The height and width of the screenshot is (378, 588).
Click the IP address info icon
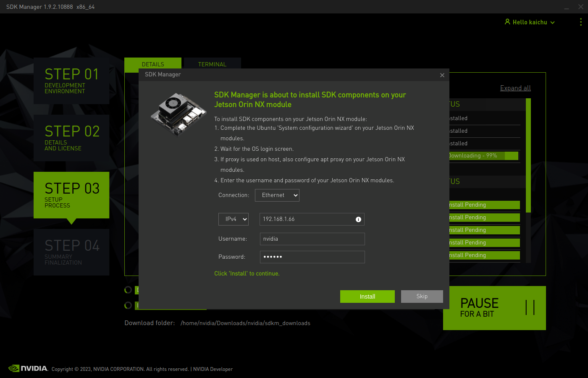358,219
